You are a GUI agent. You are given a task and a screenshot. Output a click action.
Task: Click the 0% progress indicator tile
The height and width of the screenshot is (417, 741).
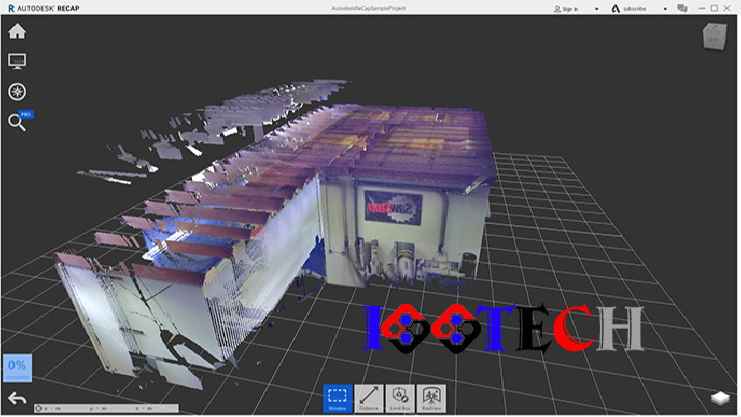[x=17, y=367]
